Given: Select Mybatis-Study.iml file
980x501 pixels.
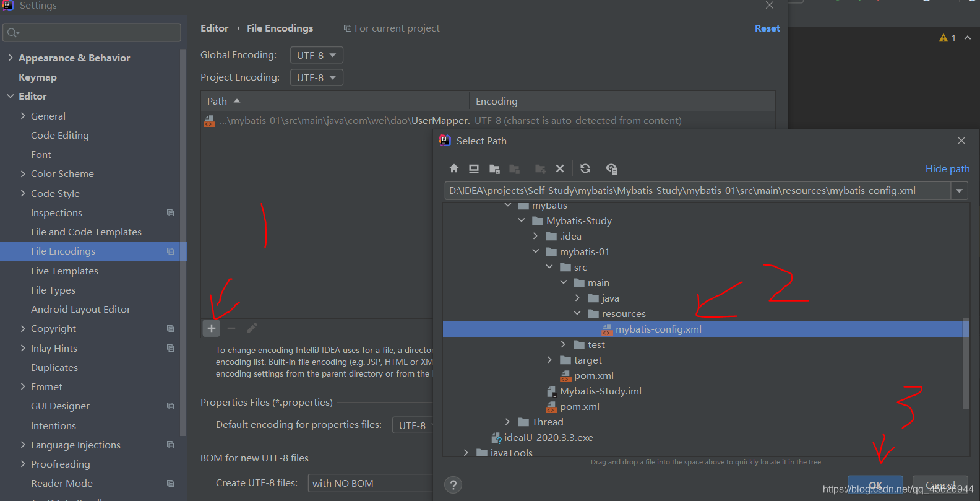Looking at the screenshot, I should tap(600, 391).
